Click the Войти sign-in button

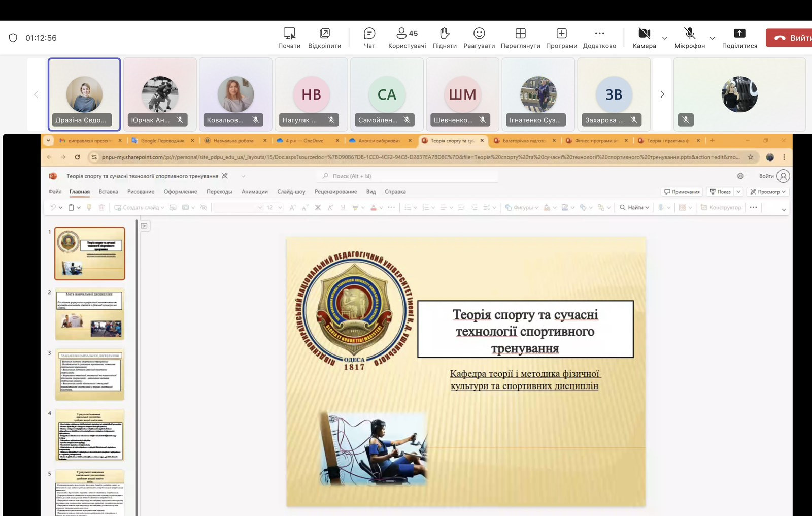coord(774,176)
